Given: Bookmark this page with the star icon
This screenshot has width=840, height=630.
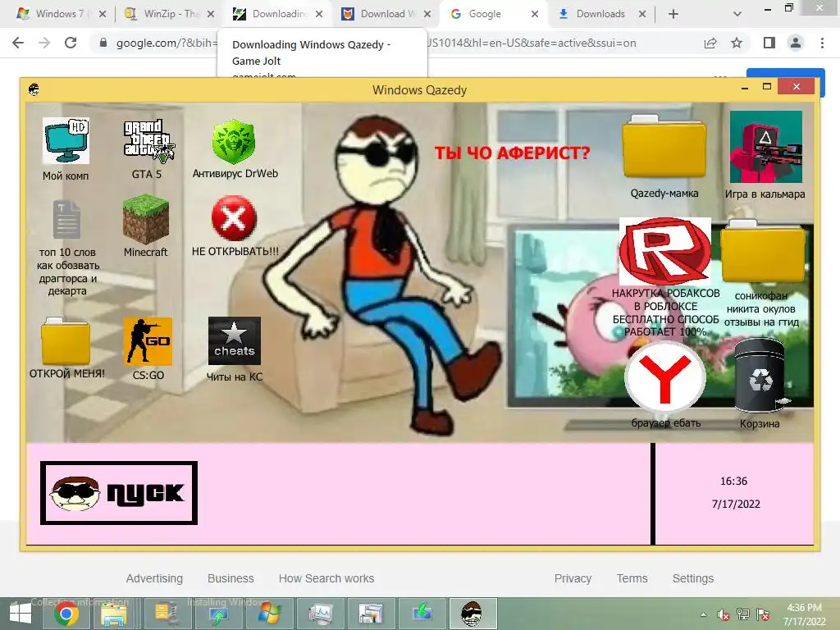Looking at the screenshot, I should pyautogui.click(x=737, y=43).
